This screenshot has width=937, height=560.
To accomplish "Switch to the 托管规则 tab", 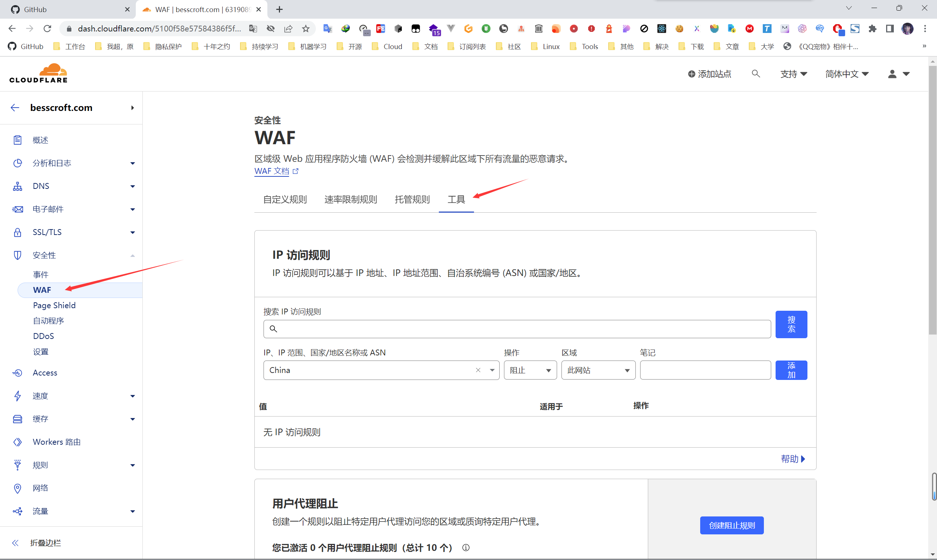I will tap(412, 199).
